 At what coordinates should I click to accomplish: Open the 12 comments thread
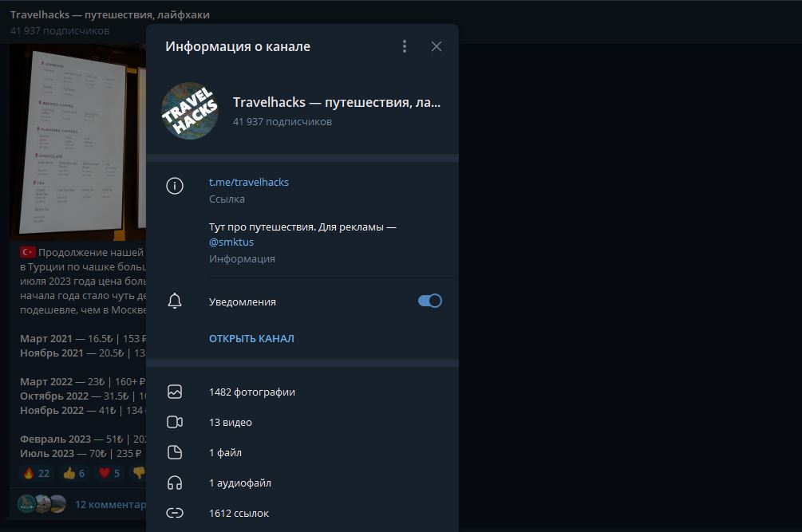[x=110, y=504]
